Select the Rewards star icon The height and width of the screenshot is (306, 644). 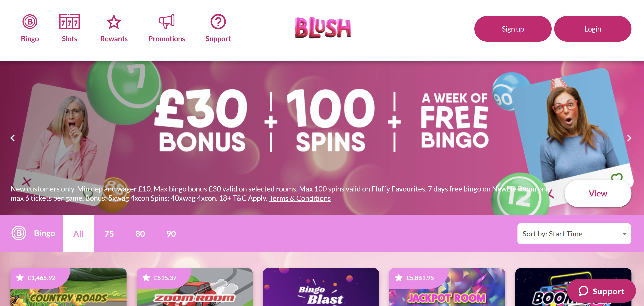(x=114, y=22)
